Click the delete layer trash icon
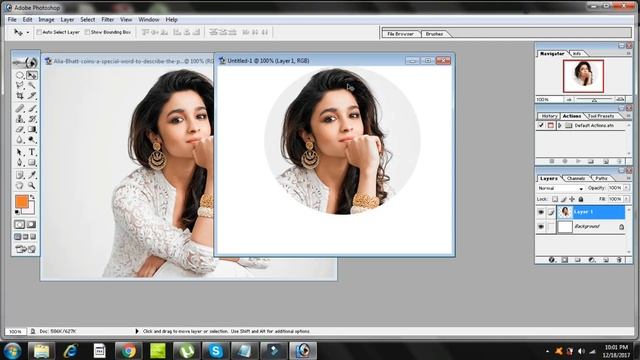The height and width of the screenshot is (360, 640). pos(619,260)
